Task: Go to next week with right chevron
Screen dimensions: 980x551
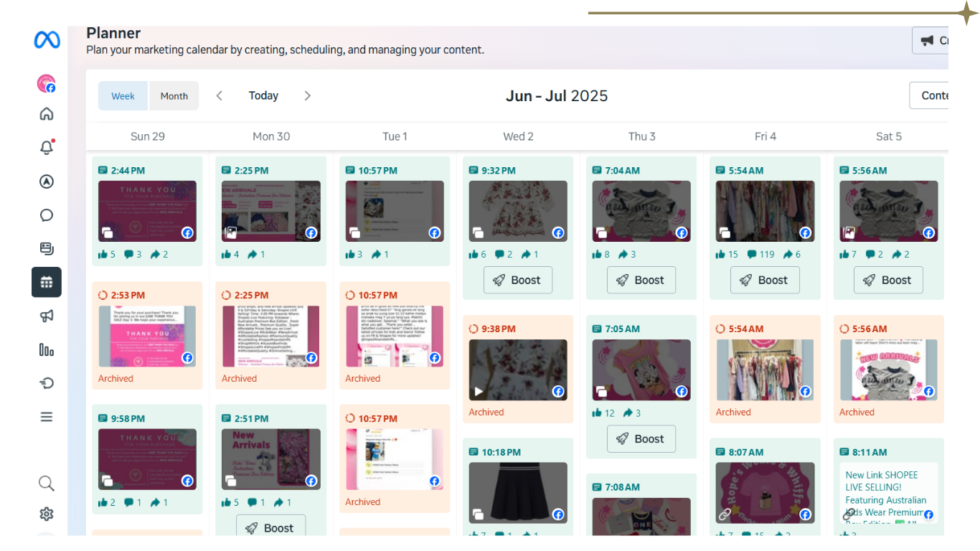Action: (x=307, y=96)
